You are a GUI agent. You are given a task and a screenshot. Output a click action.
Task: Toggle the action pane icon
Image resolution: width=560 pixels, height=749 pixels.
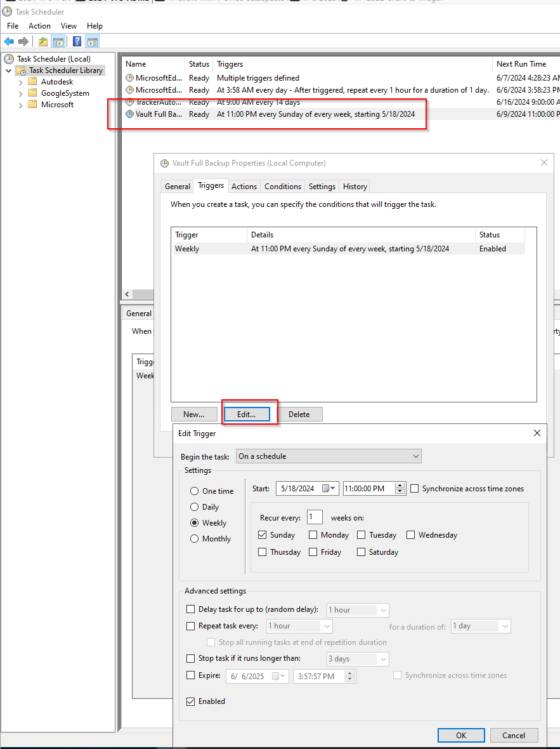[93, 41]
